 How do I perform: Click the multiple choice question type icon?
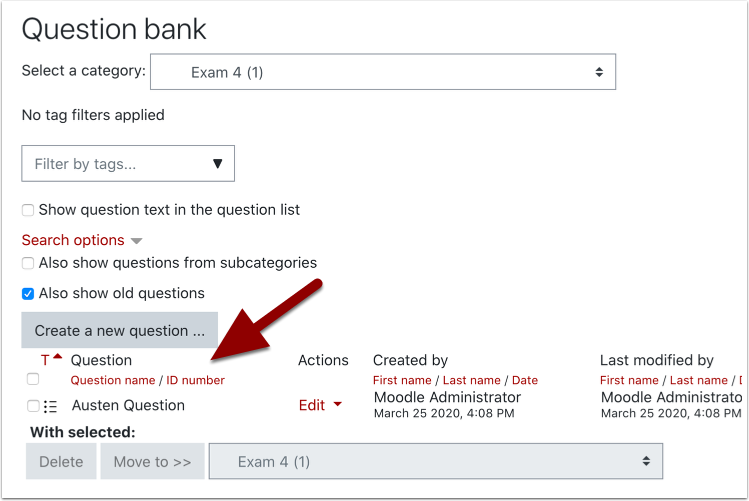click(x=51, y=406)
